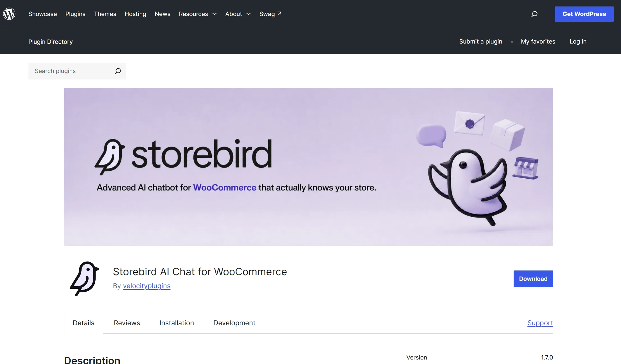This screenshot has height=364, width=621.
Task: Open velocityplugins author profile
Action: pyautogui.click(x=146, y=286)
